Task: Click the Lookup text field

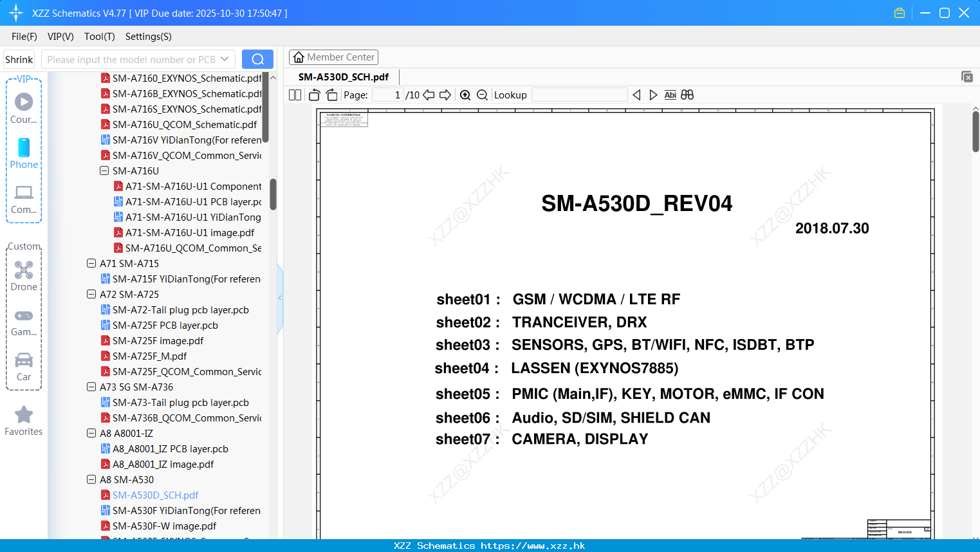Action: click(x=579, y=95)
